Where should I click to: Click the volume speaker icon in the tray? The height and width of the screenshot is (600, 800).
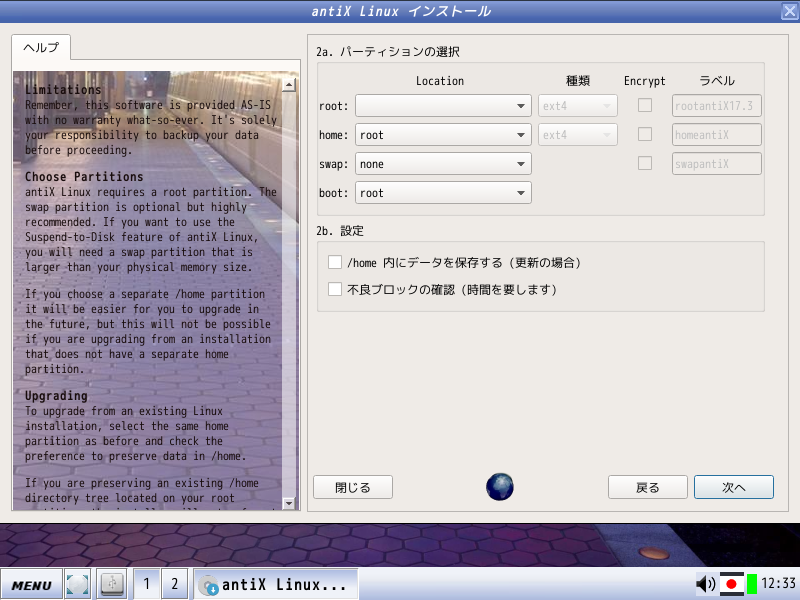(706, 584)
